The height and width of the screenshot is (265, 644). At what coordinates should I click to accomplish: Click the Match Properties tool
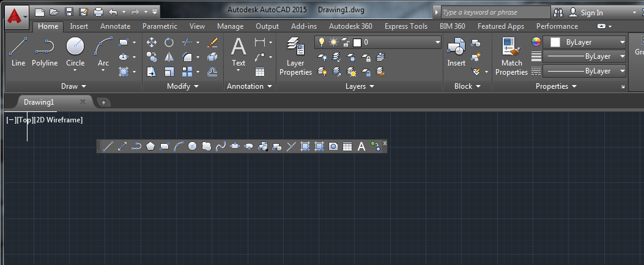pos(511,56)
